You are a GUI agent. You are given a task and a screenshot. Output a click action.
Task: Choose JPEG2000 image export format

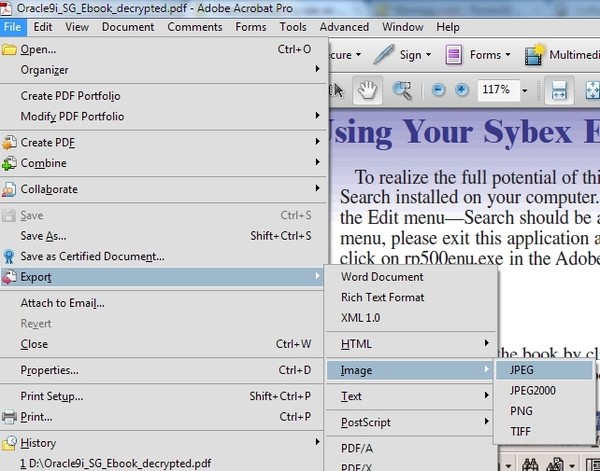pos(544,391)
